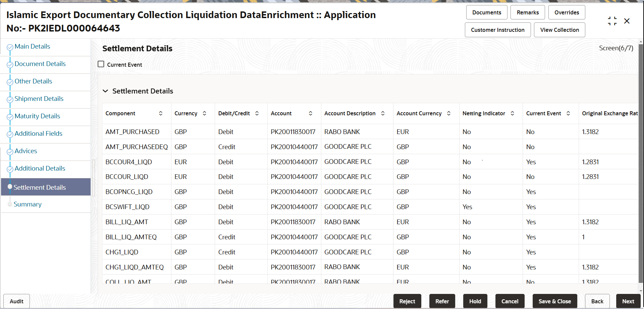Image resolution: width=644 pixels, height=309 pixels.
Task: Go to the Summary step
Action: point(28,204)
